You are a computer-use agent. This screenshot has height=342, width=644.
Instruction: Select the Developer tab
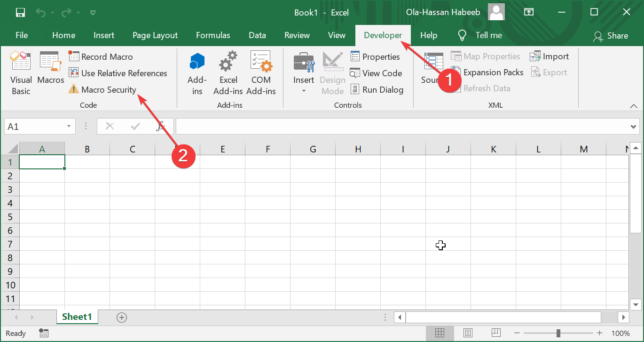[x=383, y=35]
